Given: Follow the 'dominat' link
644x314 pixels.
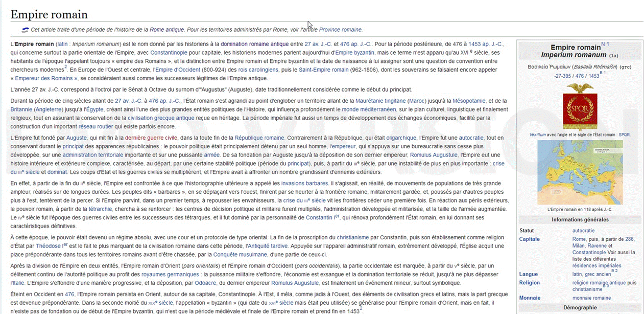Looking at the screenshot, I should 57,172.
